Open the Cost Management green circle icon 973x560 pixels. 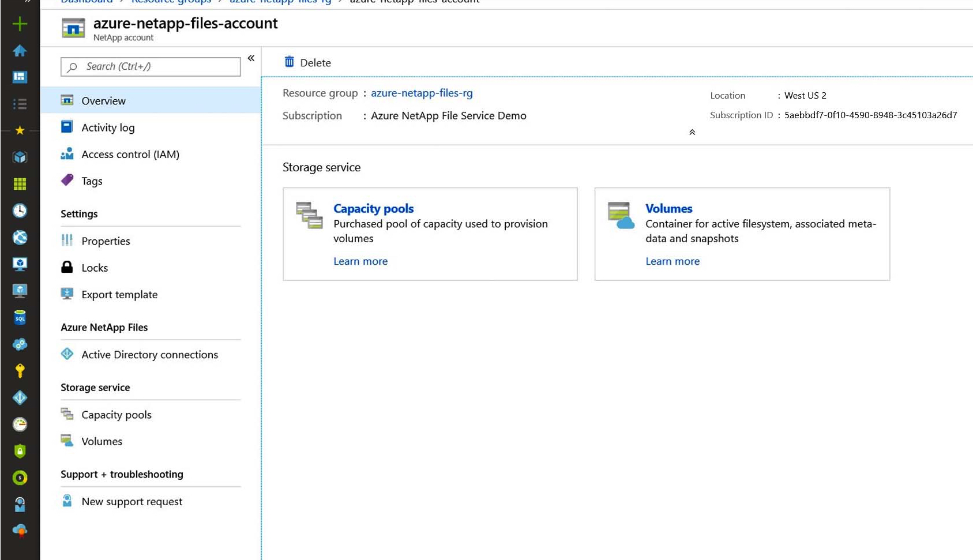20,478
